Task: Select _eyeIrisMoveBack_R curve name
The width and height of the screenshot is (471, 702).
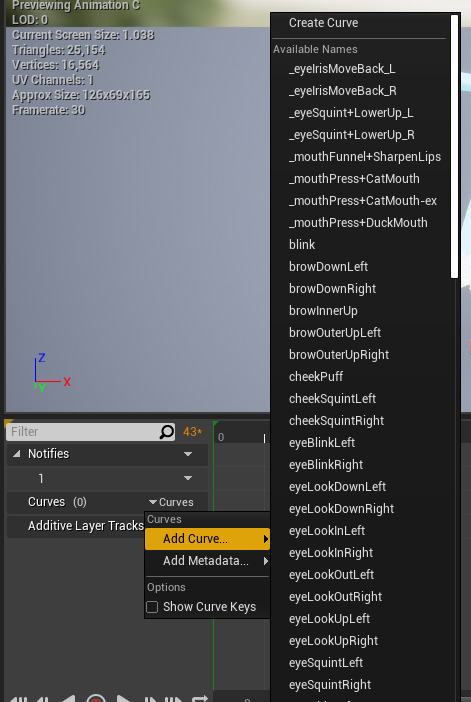Action: (343, 91)
